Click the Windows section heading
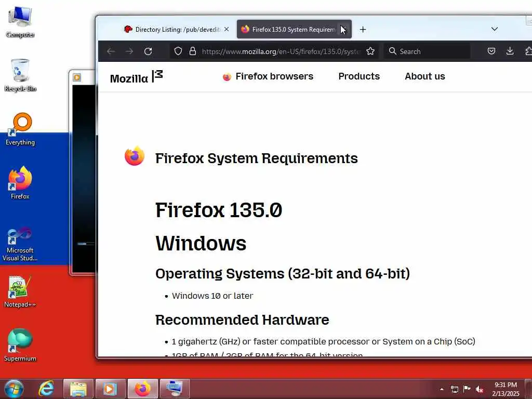The width and height of the screenshot is (532, 399). coord(201,243)
